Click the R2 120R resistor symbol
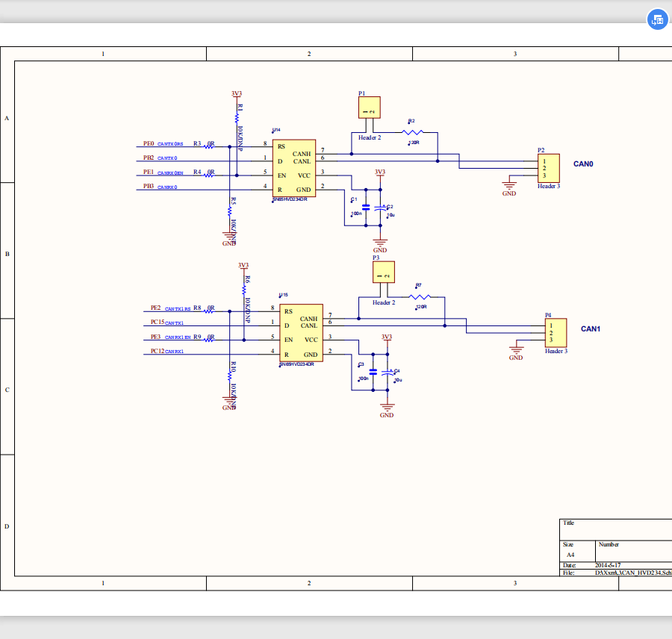The height and width of the screenshot is (639, 672). (413, 132)
